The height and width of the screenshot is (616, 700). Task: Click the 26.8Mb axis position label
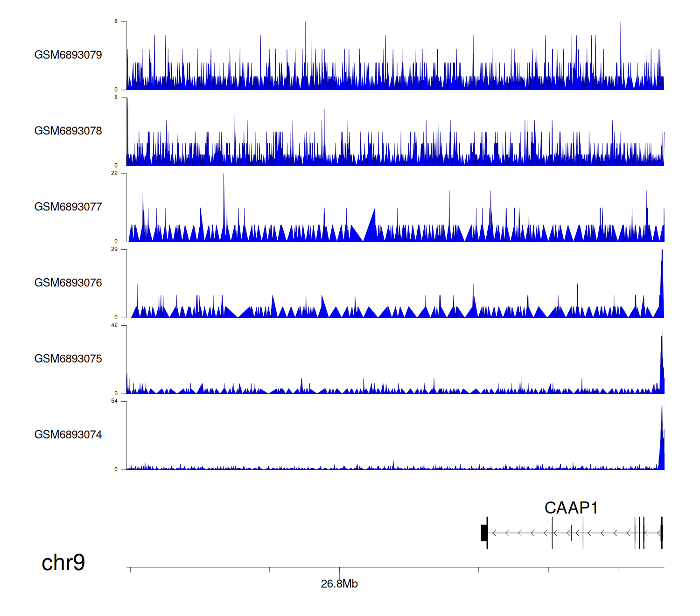[339, 584]
